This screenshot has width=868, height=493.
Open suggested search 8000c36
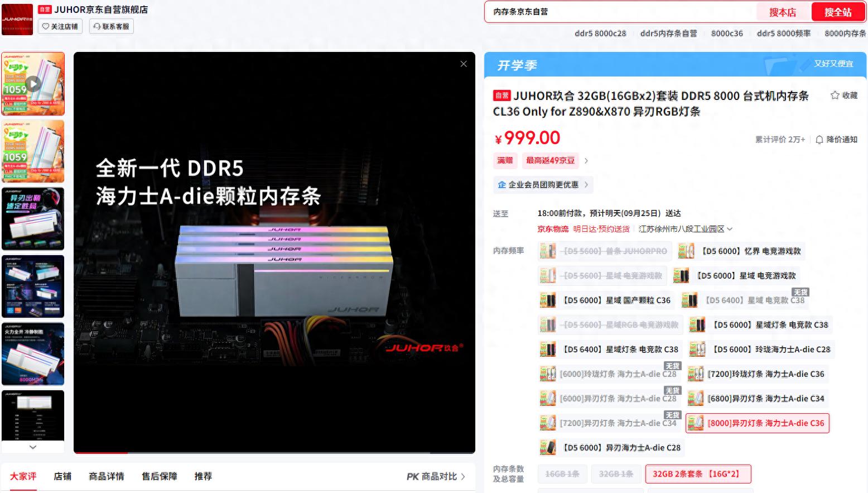[x=727, y=33]
